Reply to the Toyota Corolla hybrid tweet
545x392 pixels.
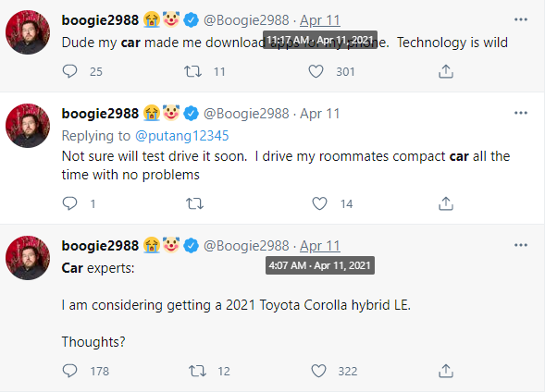tap(70, 371)
